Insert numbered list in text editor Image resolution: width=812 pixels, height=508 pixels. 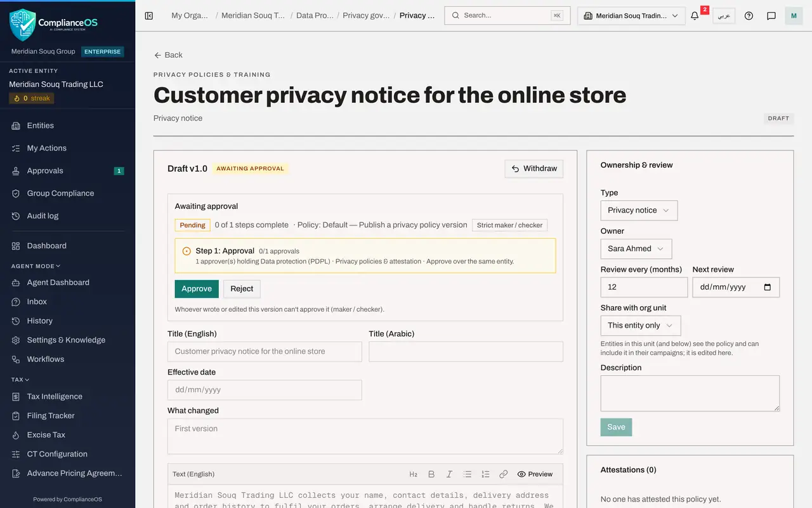(485, 474)
